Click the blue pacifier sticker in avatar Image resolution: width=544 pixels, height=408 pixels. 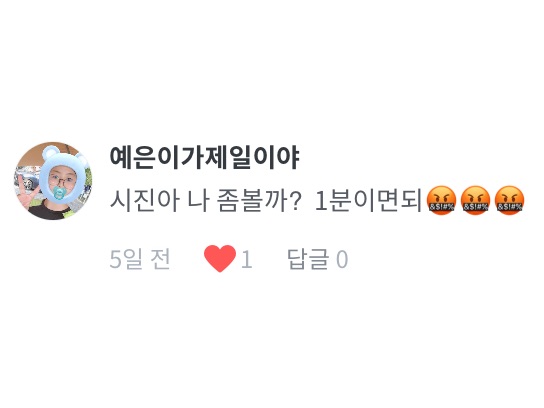coord(60,193)
